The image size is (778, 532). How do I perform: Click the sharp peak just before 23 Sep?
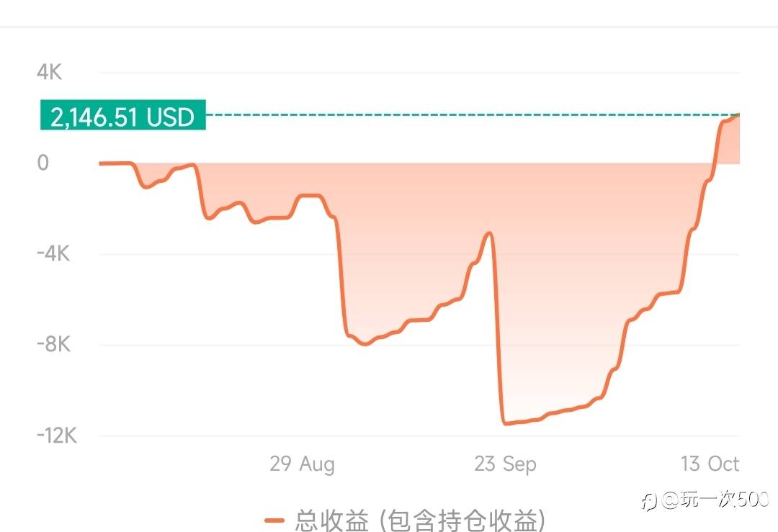(x=489, y=233)
